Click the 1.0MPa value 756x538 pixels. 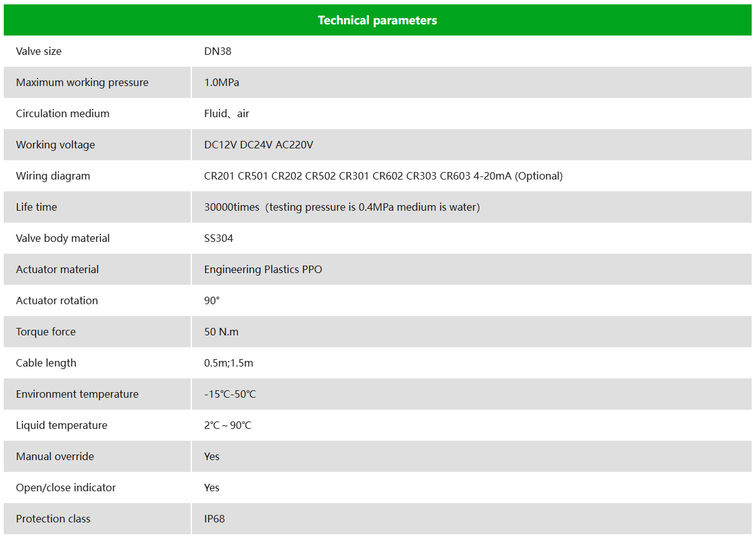point(222,82)
